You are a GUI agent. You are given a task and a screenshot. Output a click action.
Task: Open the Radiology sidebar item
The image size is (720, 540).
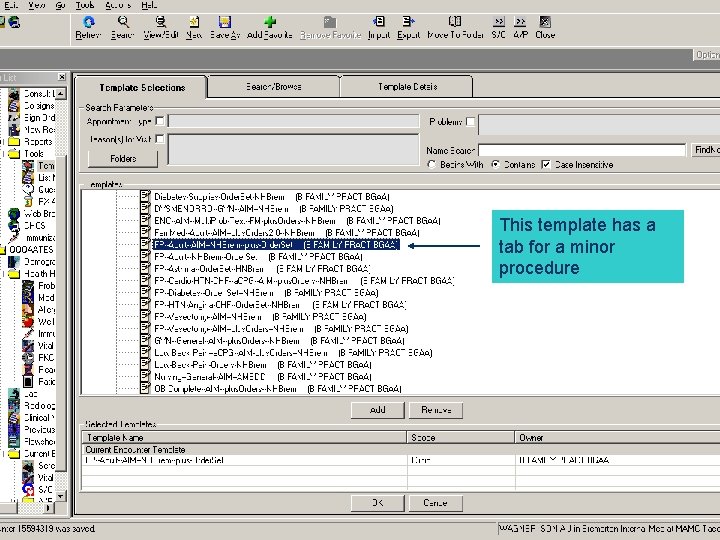click(x=32, y=405)
